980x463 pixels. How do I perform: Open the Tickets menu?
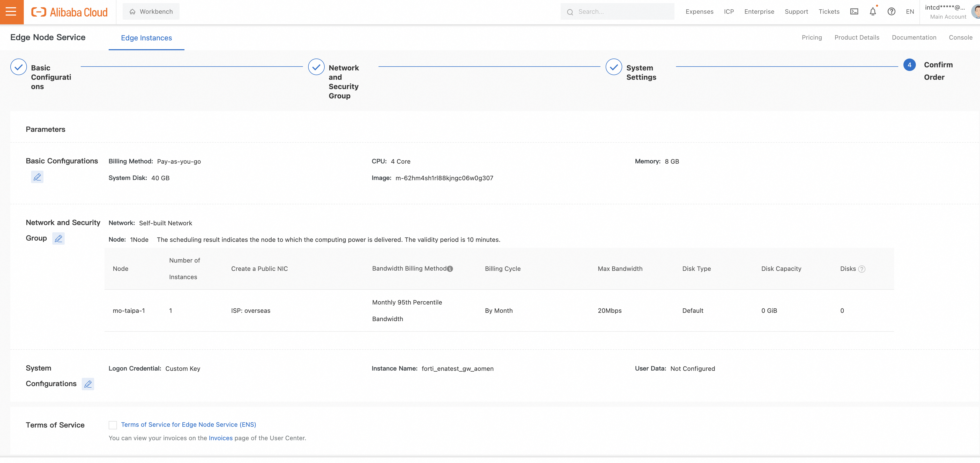(829, 12)
